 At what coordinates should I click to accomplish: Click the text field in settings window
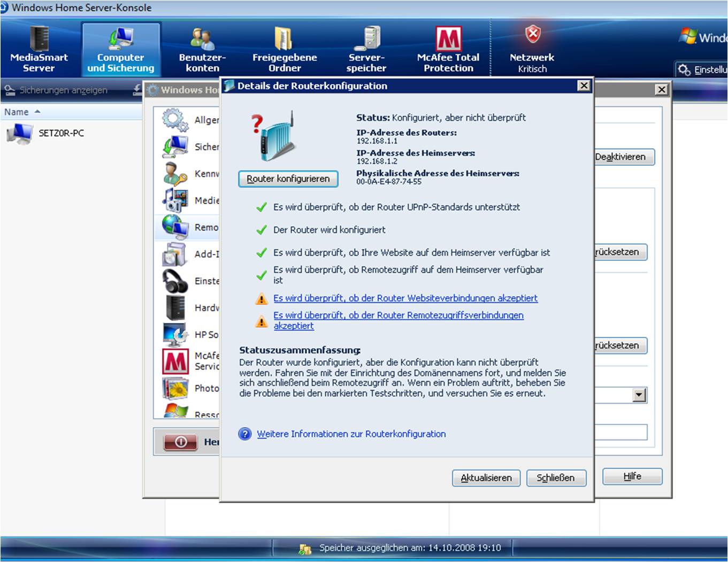[x=620, y=432]
